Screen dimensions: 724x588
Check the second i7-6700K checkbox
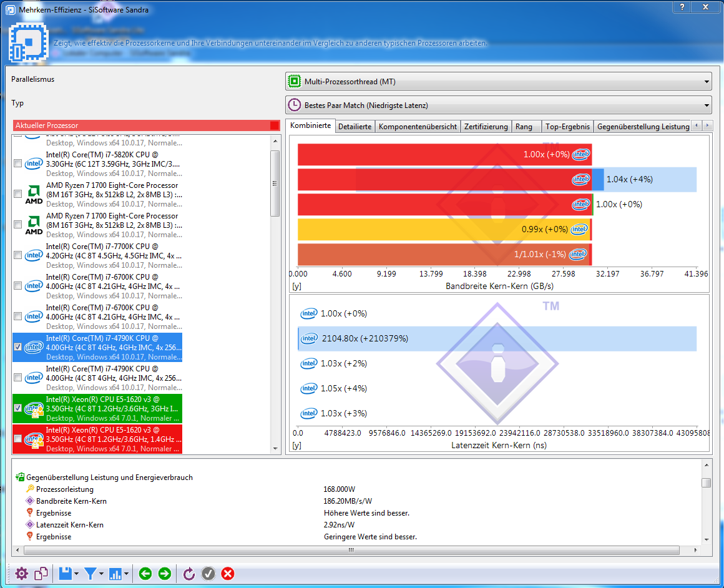point(17,316)
